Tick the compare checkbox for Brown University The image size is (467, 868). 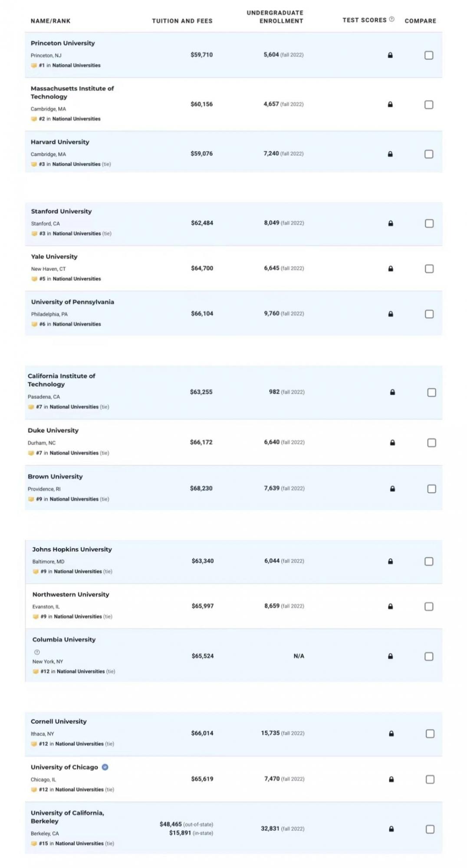[431, 489]
